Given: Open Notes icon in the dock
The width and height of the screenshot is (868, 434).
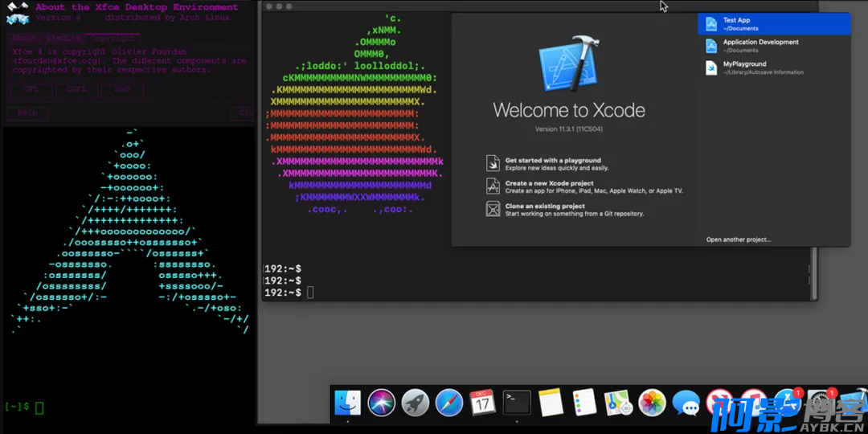Looking at the screenshot, I should tap(551, 403).
